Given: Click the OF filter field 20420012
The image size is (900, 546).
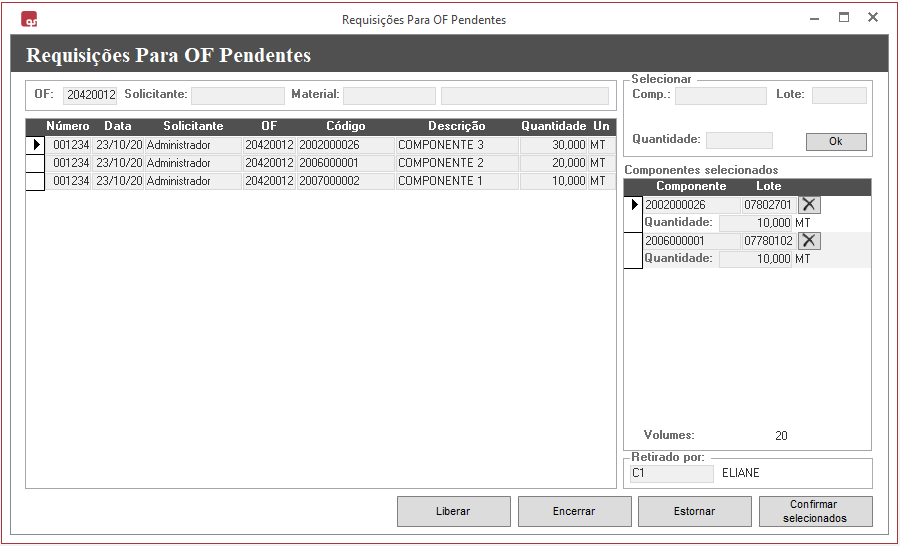Looking at the screenshot, I should click(x=90, y=96).
